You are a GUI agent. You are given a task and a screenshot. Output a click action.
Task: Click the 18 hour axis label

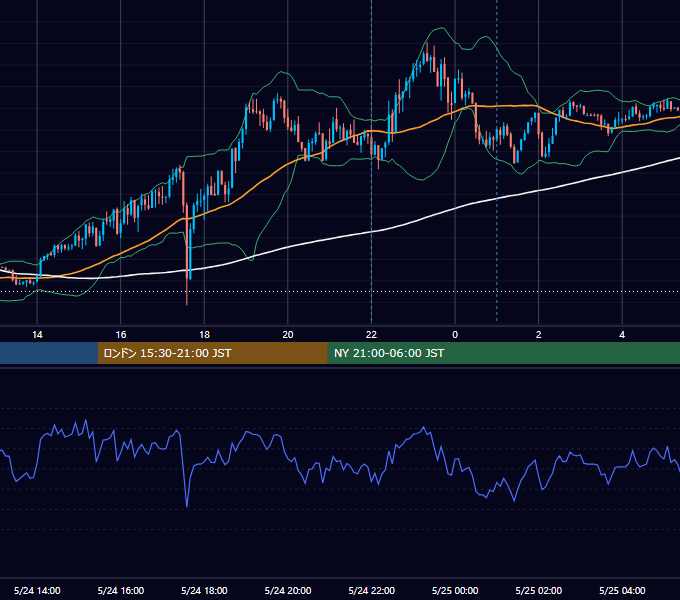[x=204, y=335]
